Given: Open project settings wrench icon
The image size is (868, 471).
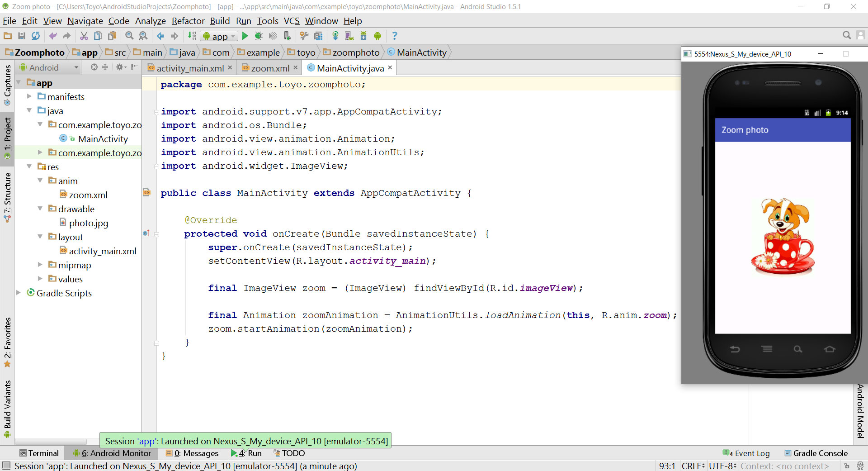Looking at the screenshot, I should pos(304,36).
